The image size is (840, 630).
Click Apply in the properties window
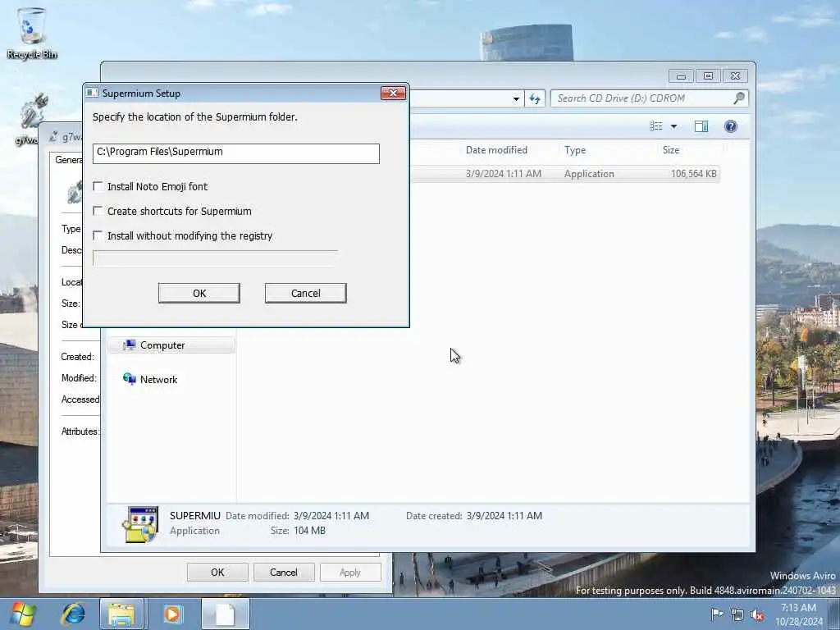point(350,572)
